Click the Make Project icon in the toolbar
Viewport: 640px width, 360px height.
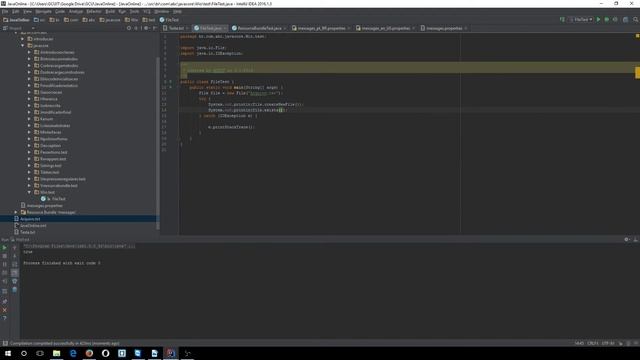(562, 20)
